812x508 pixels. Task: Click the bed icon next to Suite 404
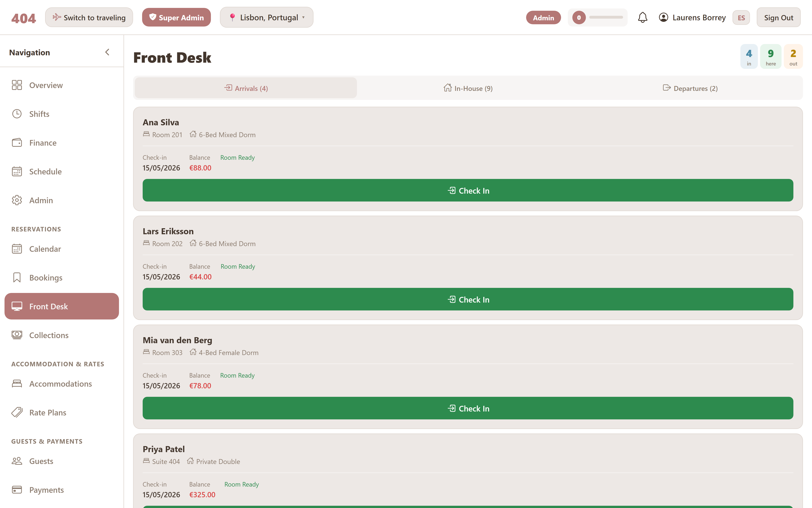[x=146, y=461]
